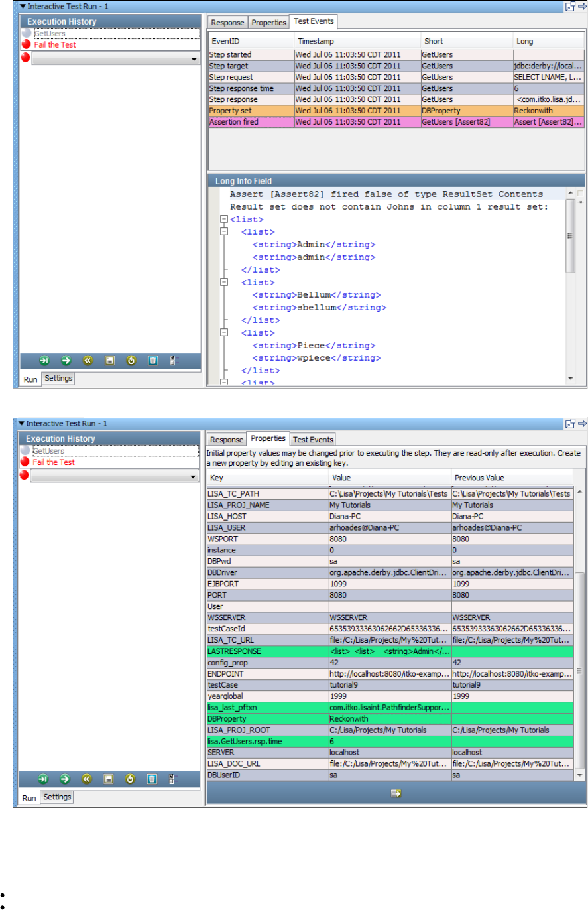This screenshot has height=910, width=588.
Task: Click the trash can icon in the bottom panel
Action: 153,778
